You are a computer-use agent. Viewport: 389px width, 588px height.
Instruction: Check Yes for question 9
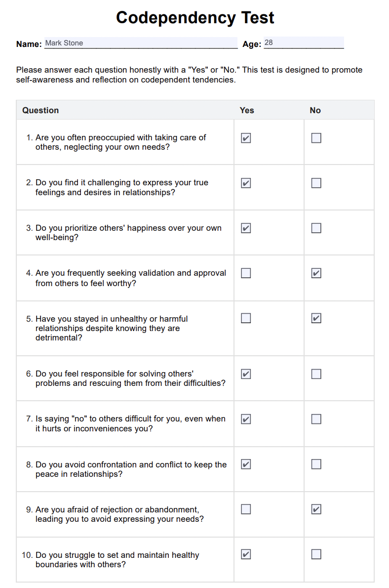(x=246, y=509)
